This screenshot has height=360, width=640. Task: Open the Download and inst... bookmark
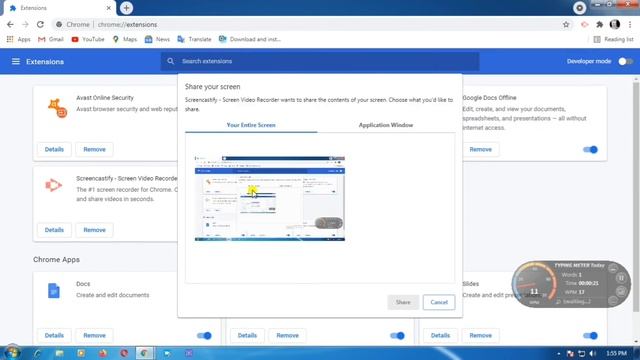(250, 39)
